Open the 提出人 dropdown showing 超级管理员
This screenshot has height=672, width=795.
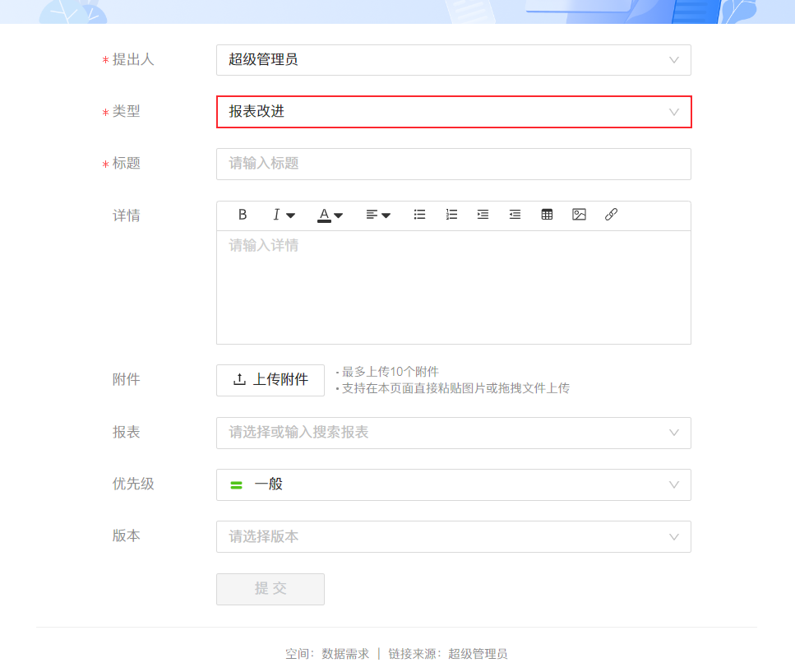click(x=454, y=60)
